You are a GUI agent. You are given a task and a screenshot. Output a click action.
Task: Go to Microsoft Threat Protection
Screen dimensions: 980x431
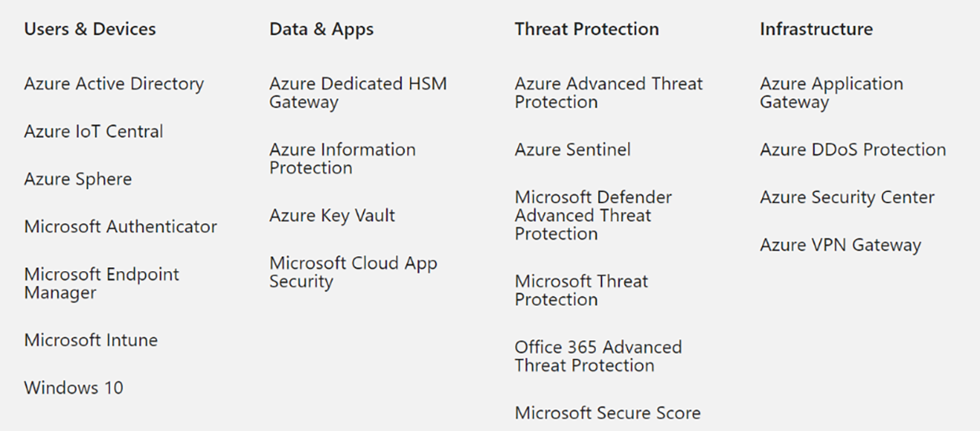[x=581, y=290]
